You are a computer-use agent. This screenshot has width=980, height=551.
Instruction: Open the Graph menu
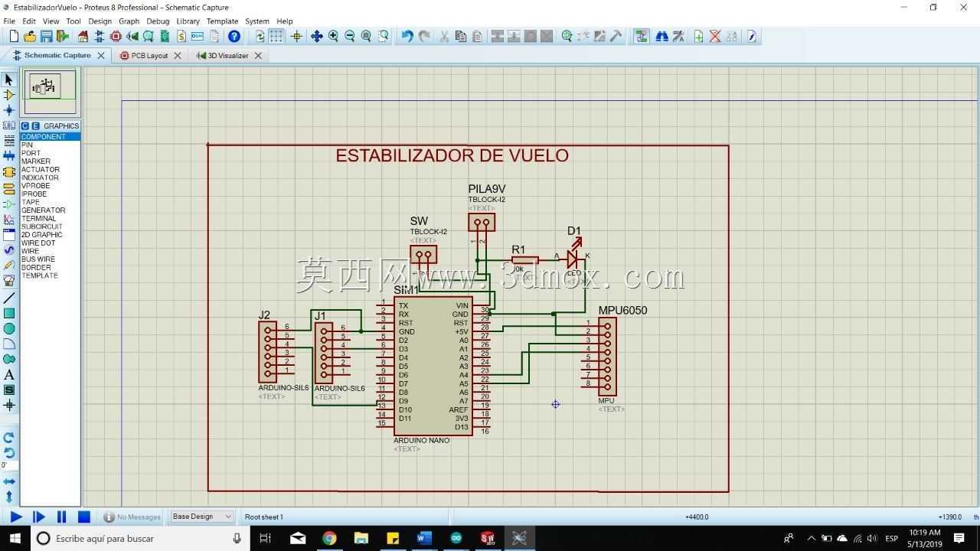pyautogui.click(x=129, y=21)
